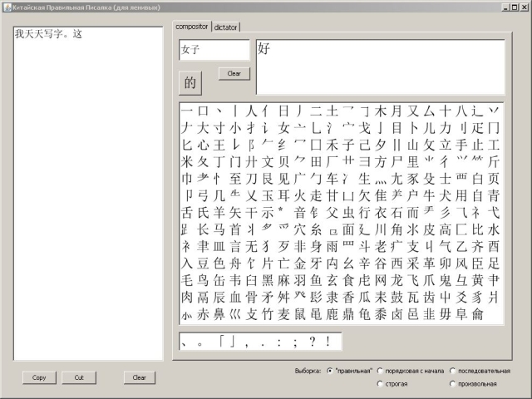Choose the 木 radical in the grid
This screenshot has width=532, height=399.
[x=381, y=111]
